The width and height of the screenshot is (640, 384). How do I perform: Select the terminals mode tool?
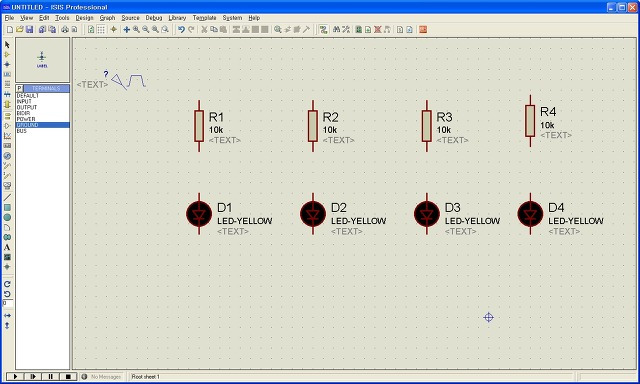tap(7, 116)
